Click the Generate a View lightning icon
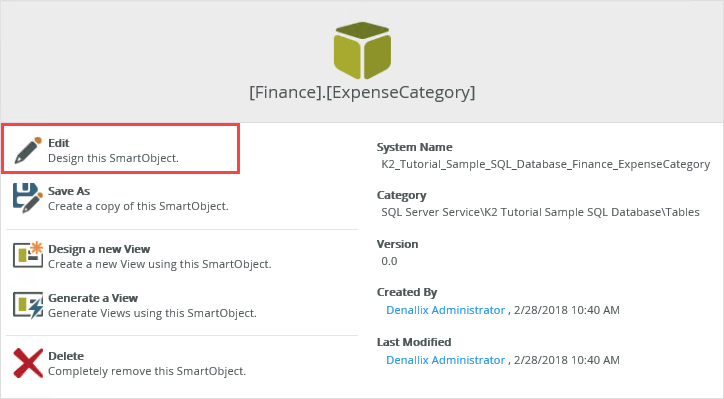 pyautogui.click(x=28, y=304)
